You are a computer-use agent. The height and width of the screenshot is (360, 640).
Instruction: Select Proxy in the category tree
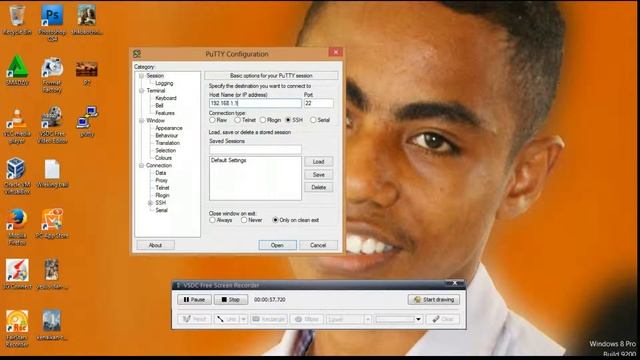[x=161, y=180]
